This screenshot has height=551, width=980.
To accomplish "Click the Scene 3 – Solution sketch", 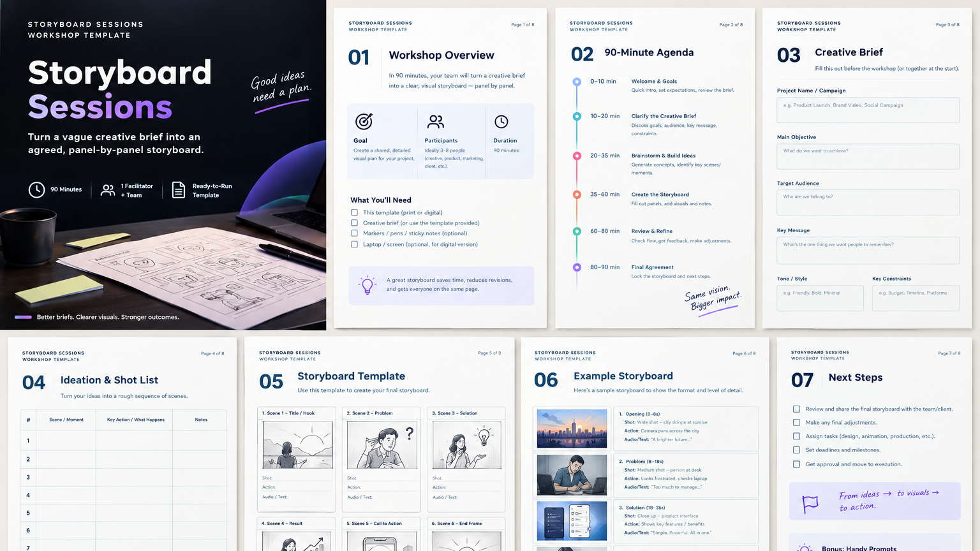I will (467, 445).
